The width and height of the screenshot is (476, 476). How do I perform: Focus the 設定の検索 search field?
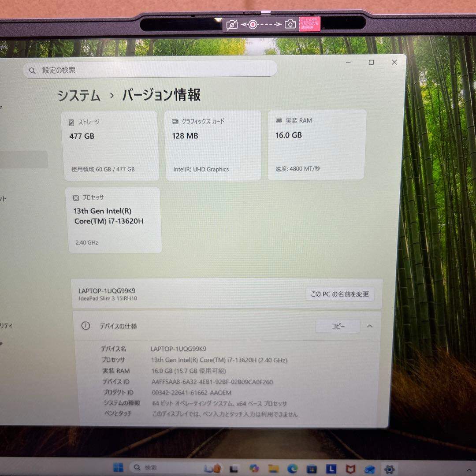point(150,69)
